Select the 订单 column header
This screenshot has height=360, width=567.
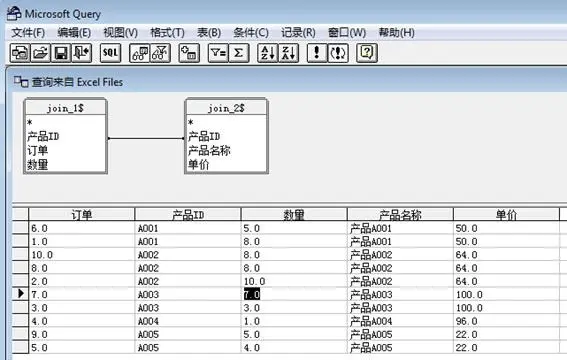pyautogui.click(x=82, y=215)
